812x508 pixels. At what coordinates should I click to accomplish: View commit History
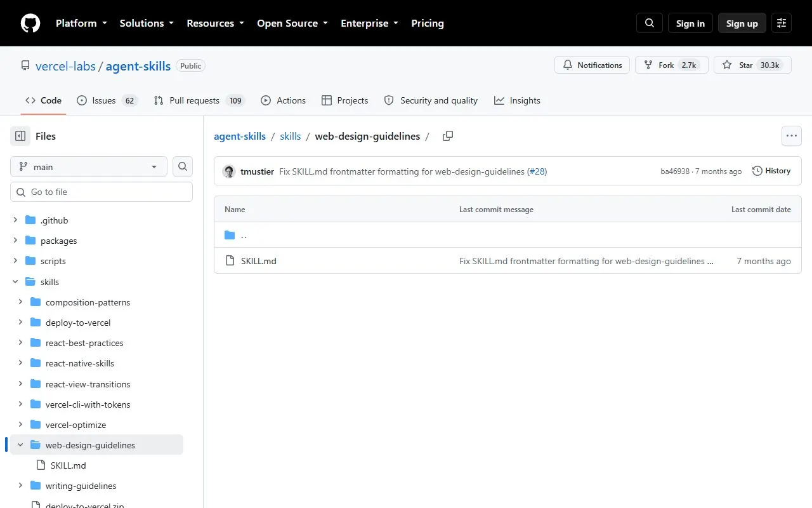tap(771, 171)
